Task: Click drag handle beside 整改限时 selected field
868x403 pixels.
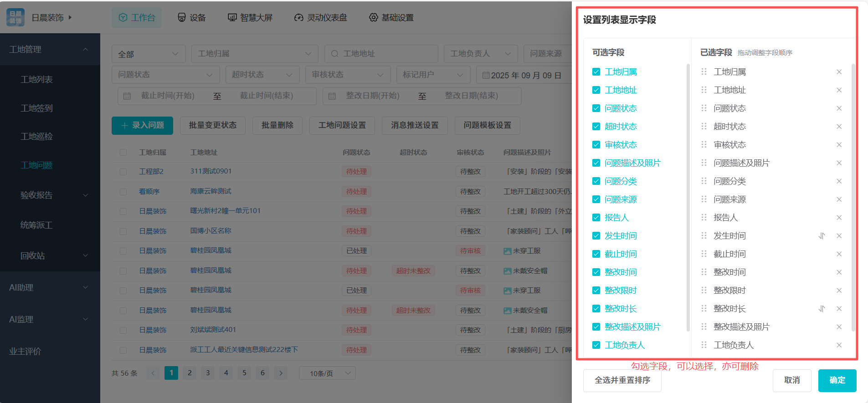Action: (704, 291)
